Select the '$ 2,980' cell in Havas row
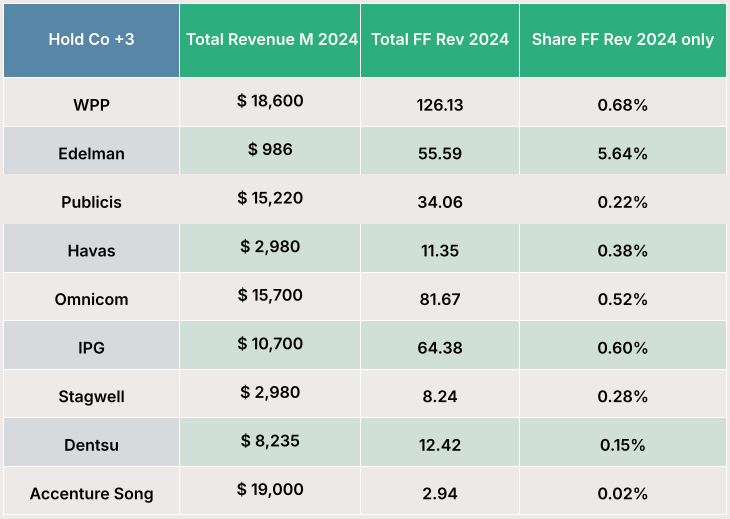The image size is (730, 519). pyautogui.click(x=270, y=248)
